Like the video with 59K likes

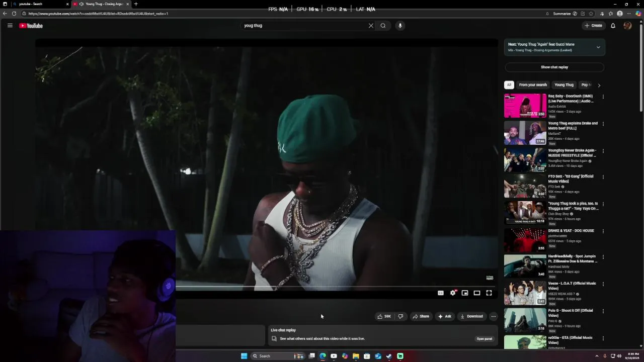coord(384,316)
